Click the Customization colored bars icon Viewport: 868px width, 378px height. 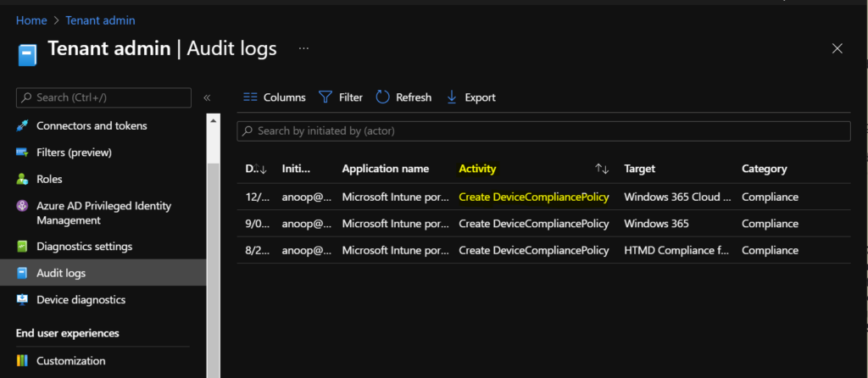(22, 361)
